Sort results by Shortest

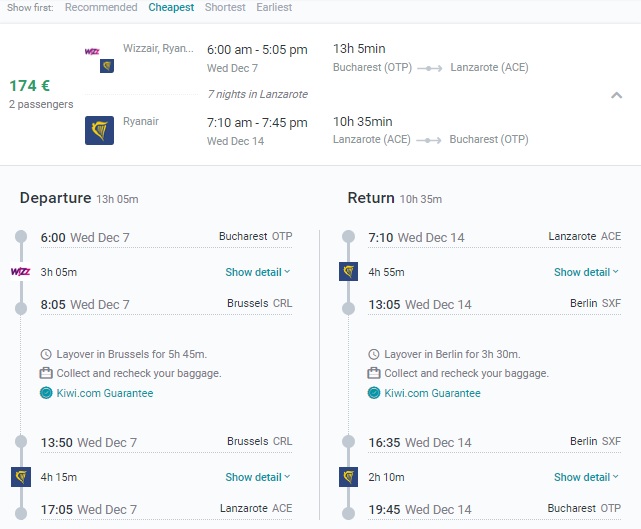pyautogui.click(x=225, y=8)
